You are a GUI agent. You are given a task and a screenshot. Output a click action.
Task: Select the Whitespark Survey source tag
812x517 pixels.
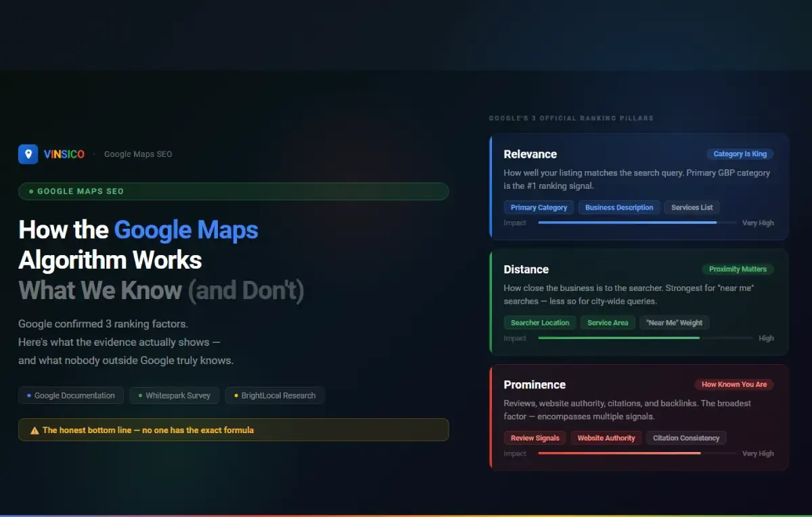[174, 396]
